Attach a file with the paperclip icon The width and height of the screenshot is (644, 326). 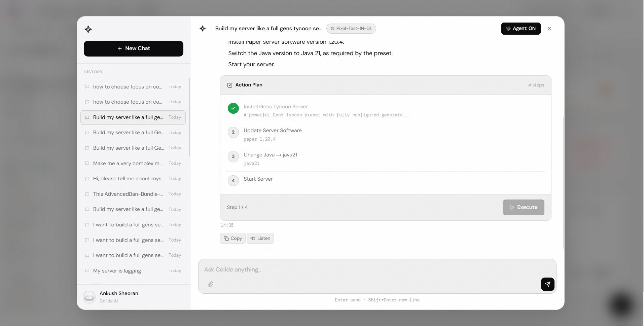(210, 284)
